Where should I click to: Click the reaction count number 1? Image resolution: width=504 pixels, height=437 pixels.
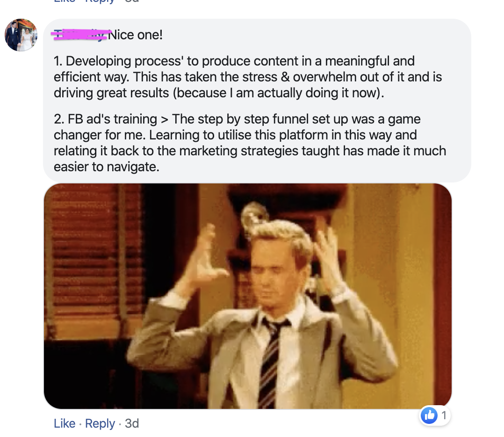pyautogui.click(x=444, y=415)
